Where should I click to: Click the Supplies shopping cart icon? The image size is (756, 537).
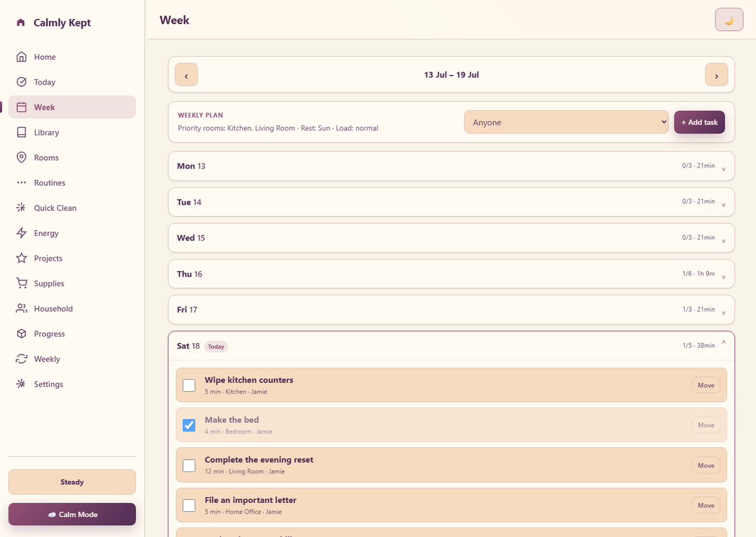click(21, 283)
